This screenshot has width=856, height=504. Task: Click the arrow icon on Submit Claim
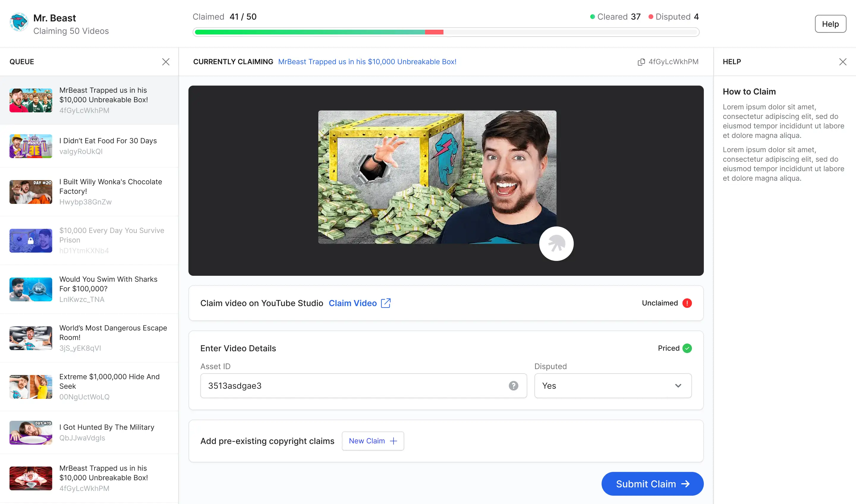pyautogui.click(x=686, y=483)
